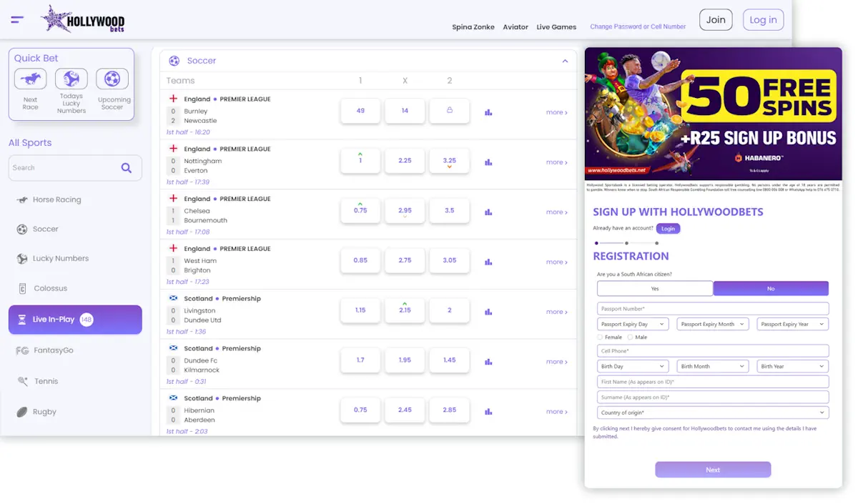The height and width of the screenshot is (504, 858).
Task: Switch to Spina Zonke
Action: (475, 26)
